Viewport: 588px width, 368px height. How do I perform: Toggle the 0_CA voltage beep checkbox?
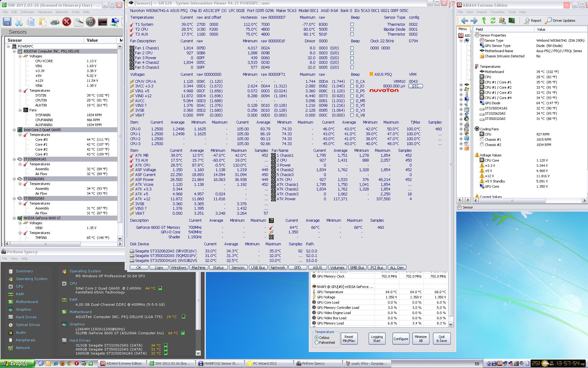pyautogui.click(x=352, y=82)
